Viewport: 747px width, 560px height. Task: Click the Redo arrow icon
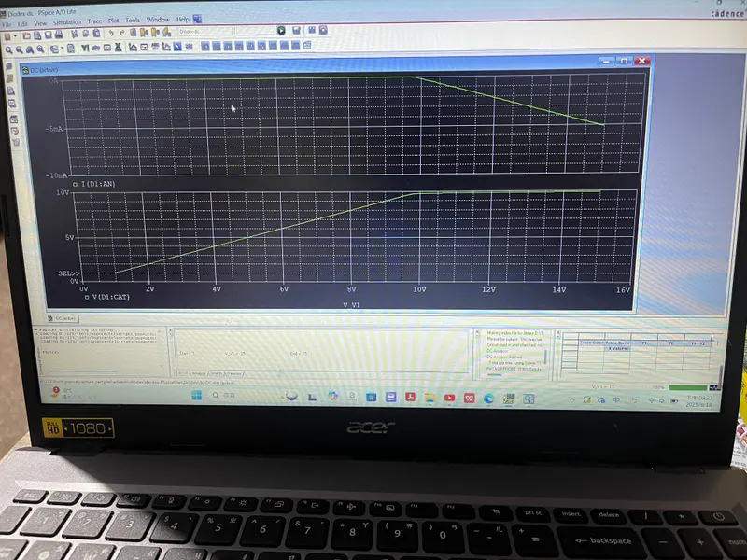click(x=122, y=33)
